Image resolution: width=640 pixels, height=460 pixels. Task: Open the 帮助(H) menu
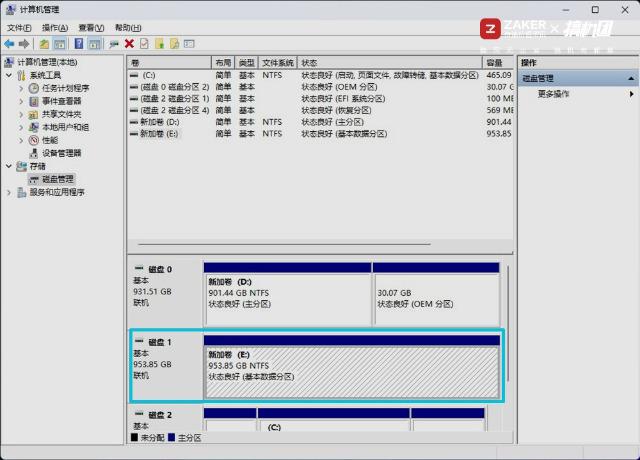pyautogui.click(x=128, y=28)
